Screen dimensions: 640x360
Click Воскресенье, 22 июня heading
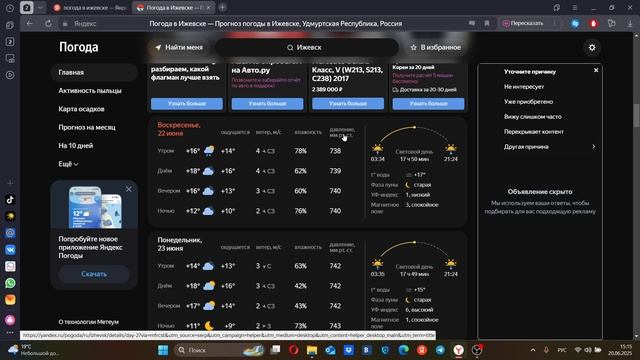click(x=179, y=129)
